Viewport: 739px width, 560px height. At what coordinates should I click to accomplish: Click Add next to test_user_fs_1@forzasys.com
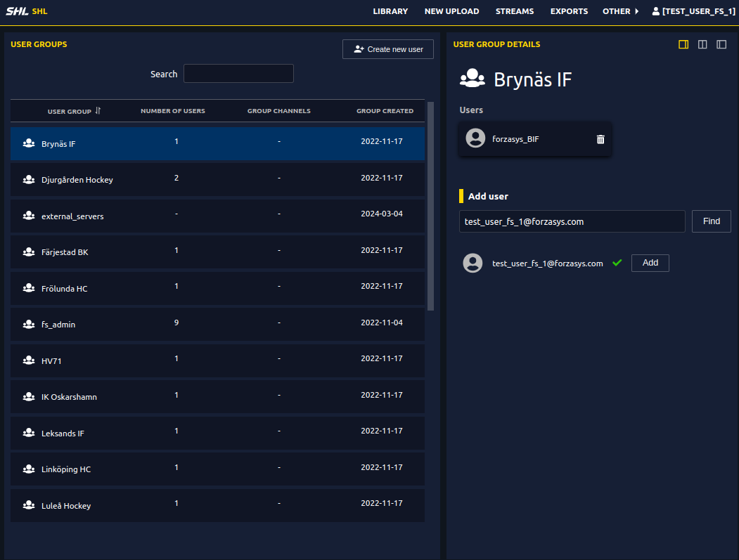(650, 263)
